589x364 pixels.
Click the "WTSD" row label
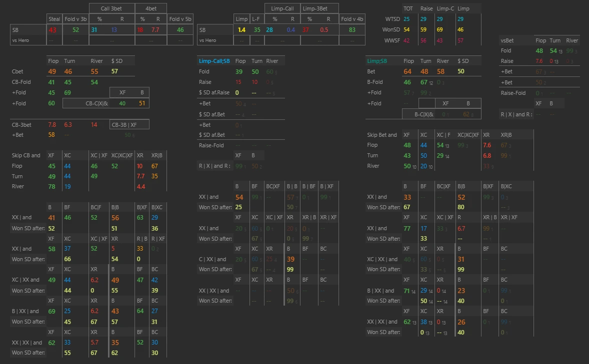(x=392, y=19)
